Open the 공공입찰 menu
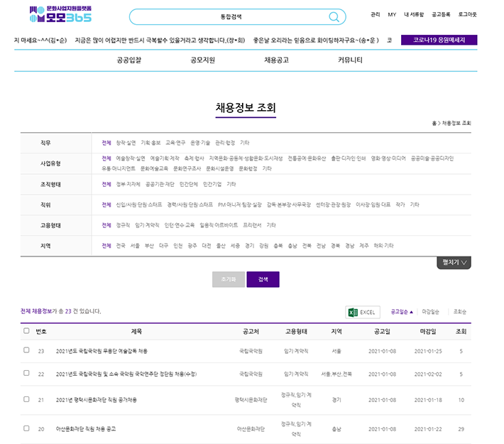Viewport: 504px width, 444px height. tap(129, 60)
